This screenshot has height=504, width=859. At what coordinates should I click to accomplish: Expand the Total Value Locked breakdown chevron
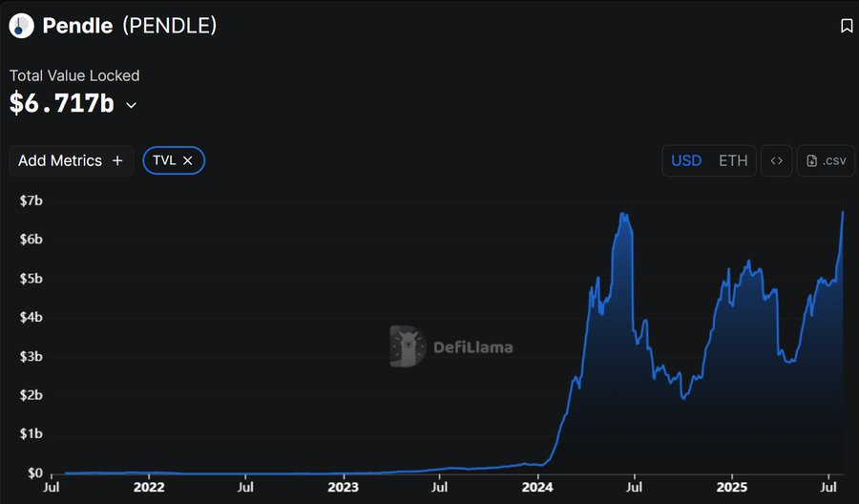pyautogui.click(x=132, y=105)
